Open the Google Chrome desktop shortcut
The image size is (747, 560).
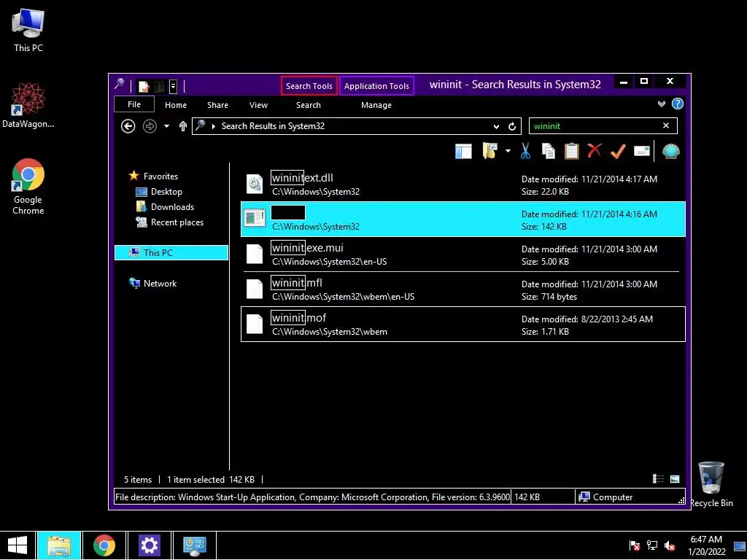(x=28, y=186)
